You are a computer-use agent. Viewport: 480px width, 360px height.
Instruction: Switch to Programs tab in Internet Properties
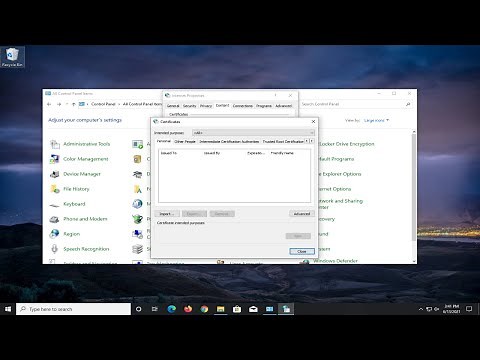(x=264, y=106)
